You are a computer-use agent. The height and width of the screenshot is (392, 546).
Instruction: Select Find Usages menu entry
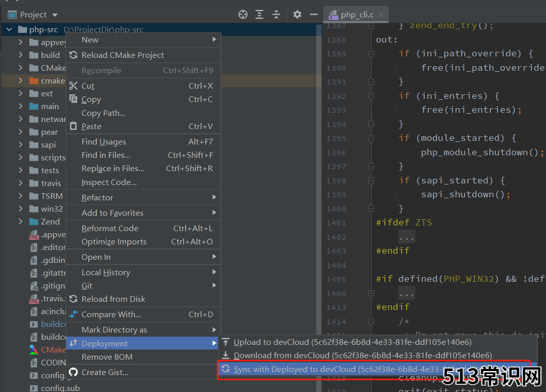tap(144, 142)
